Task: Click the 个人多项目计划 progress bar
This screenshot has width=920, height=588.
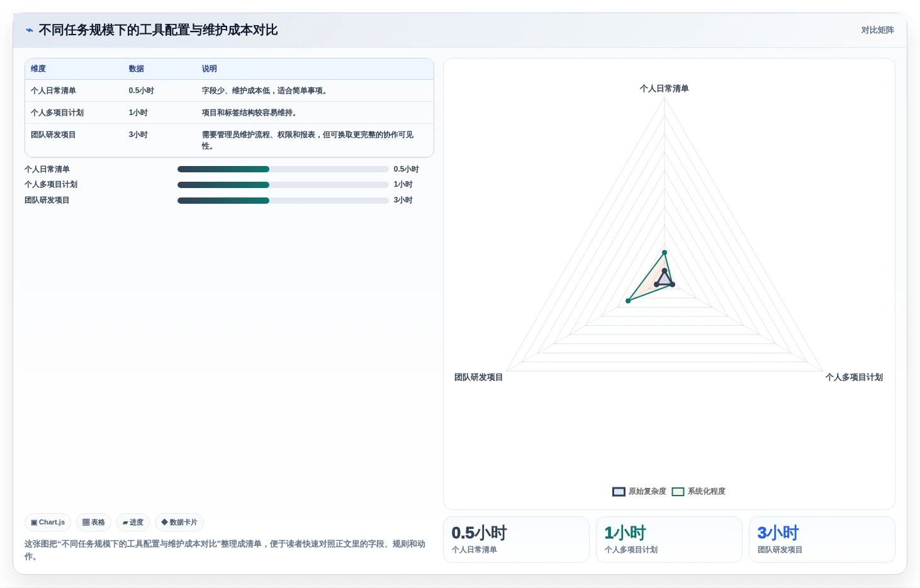Action: pos(283,185)
